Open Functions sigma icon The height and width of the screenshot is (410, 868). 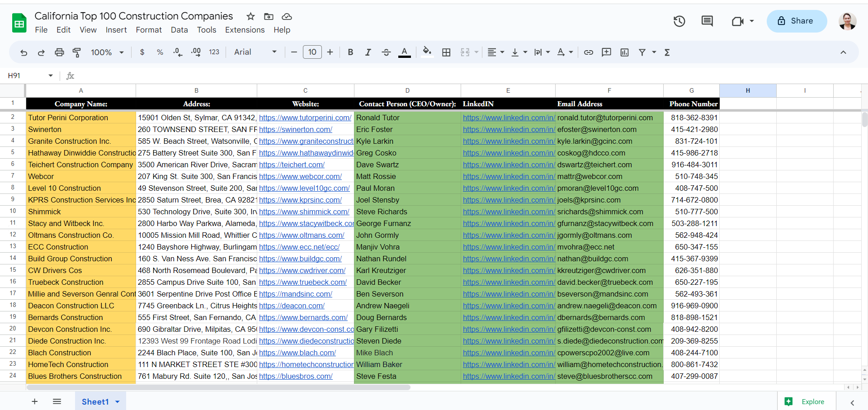click(667, 52)
